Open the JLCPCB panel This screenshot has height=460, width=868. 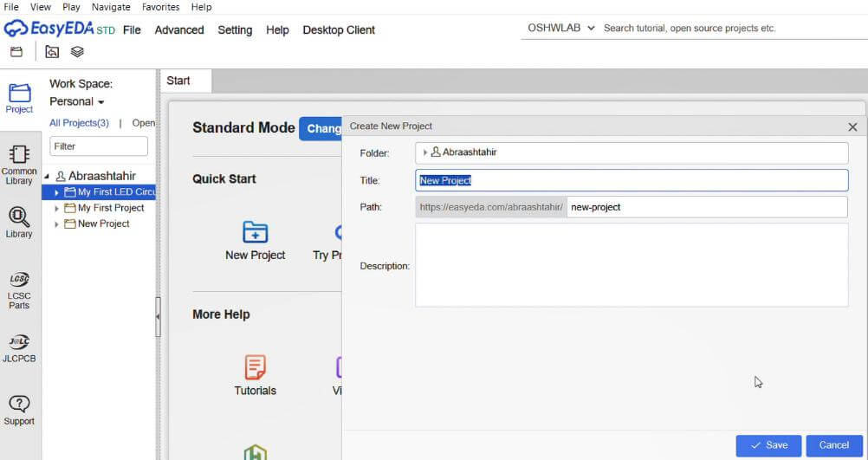pyautogui.click(x=19, y=348)
